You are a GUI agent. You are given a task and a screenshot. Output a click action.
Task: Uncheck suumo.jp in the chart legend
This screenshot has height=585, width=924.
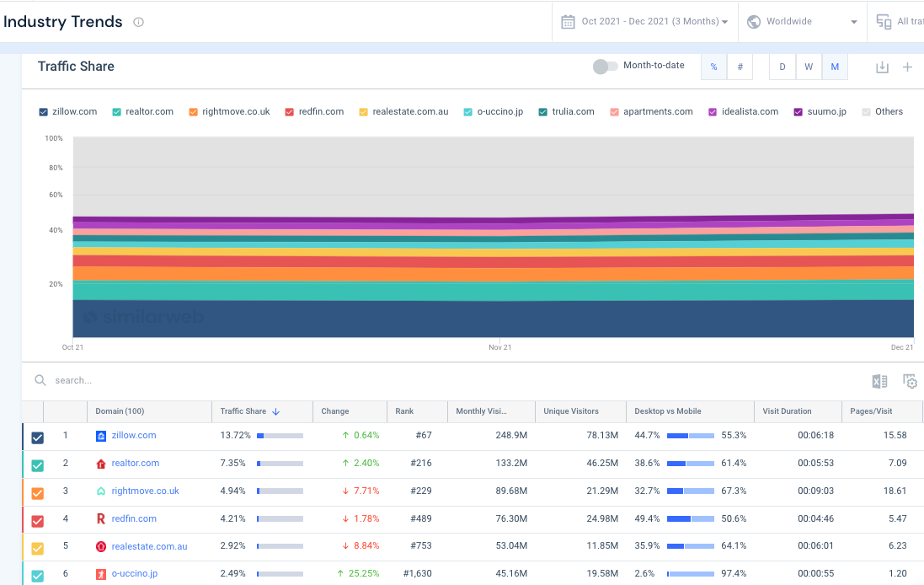(798, 112)
